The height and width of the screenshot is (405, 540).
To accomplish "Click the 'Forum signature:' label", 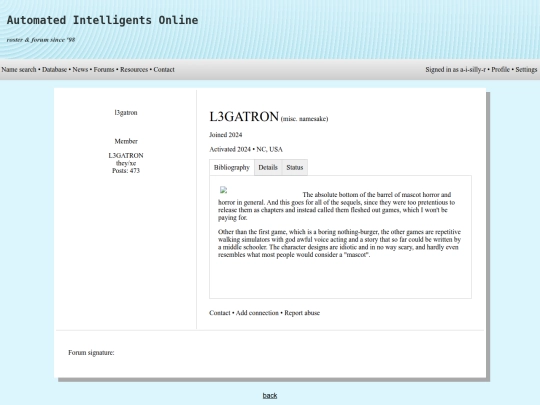I will tap(91, 353).
